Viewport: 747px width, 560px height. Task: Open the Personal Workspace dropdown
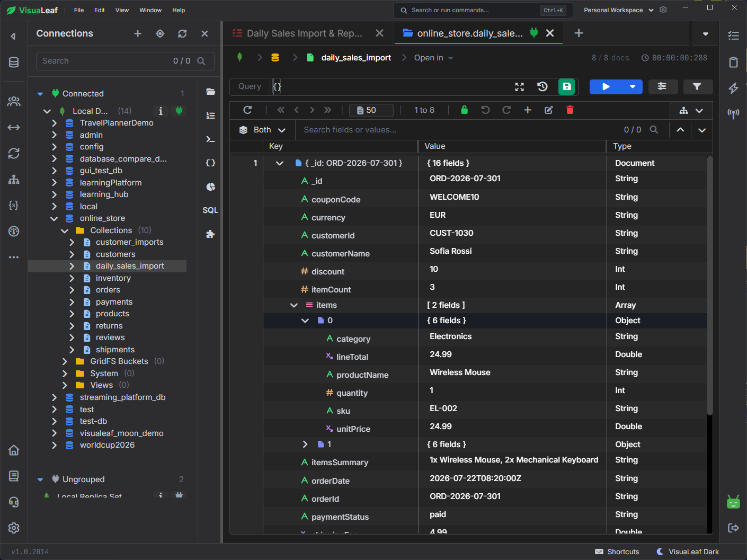[619, 10]
